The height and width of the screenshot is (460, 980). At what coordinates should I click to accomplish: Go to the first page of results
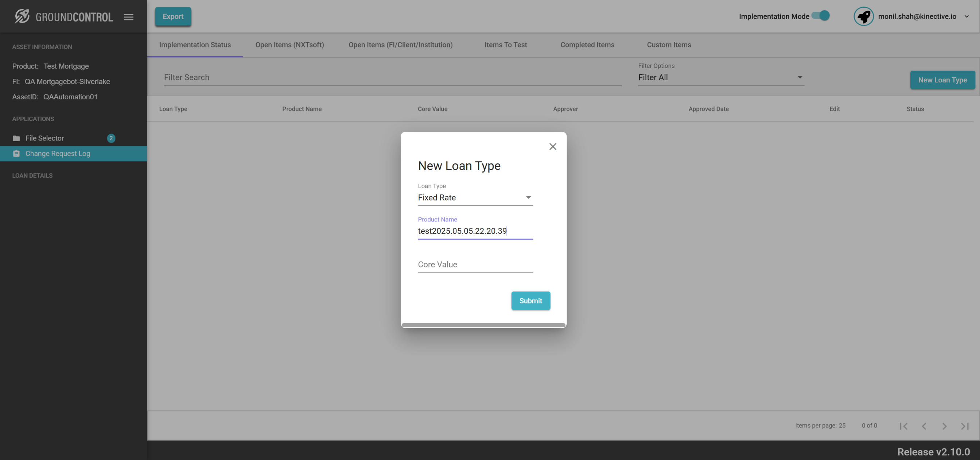click(903, 426)
